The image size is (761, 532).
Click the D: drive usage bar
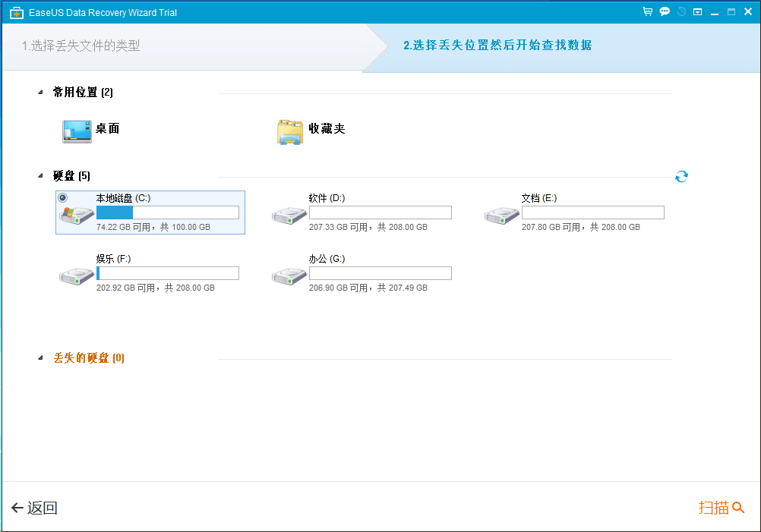click(x=380, y=212)
